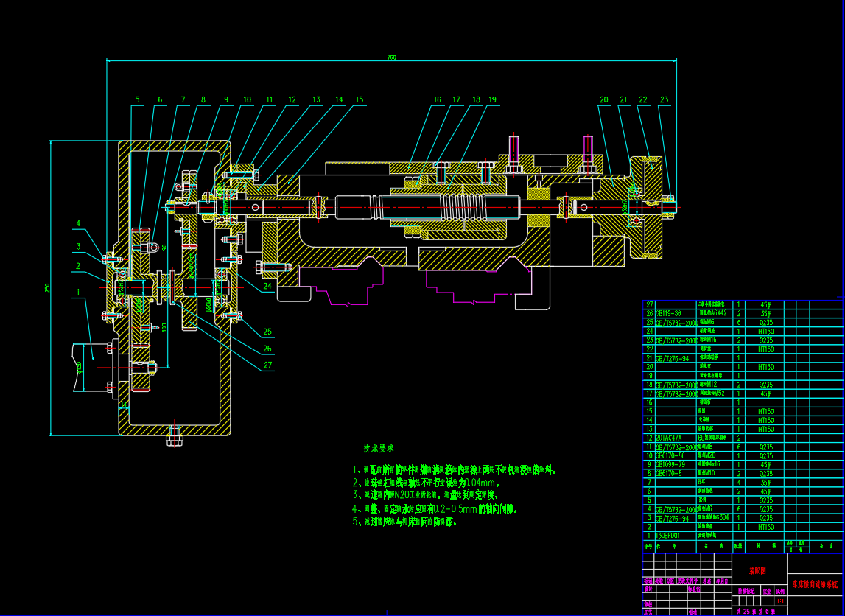
Task: Select the 760 overall length dimension text
Action: 392,57
